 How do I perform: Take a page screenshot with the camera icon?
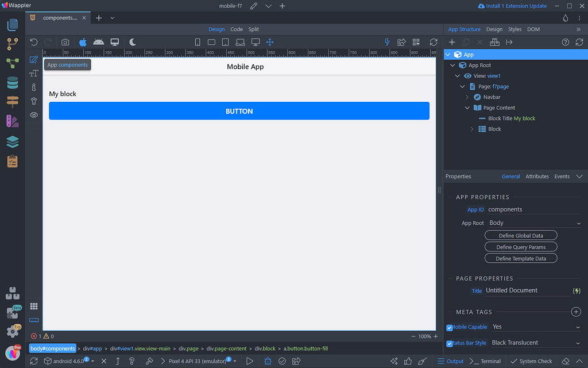pos(65,41)
